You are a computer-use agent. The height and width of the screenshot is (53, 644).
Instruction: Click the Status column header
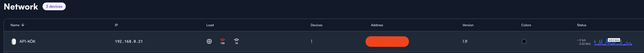coord(581,25)
